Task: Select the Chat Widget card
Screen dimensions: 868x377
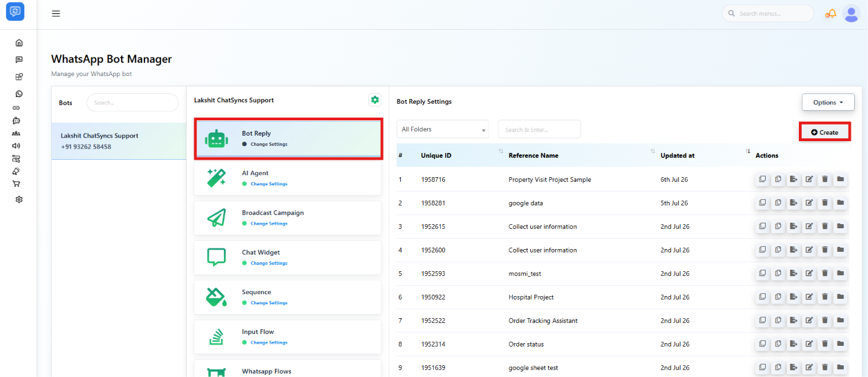Action: tap(287, 257)
